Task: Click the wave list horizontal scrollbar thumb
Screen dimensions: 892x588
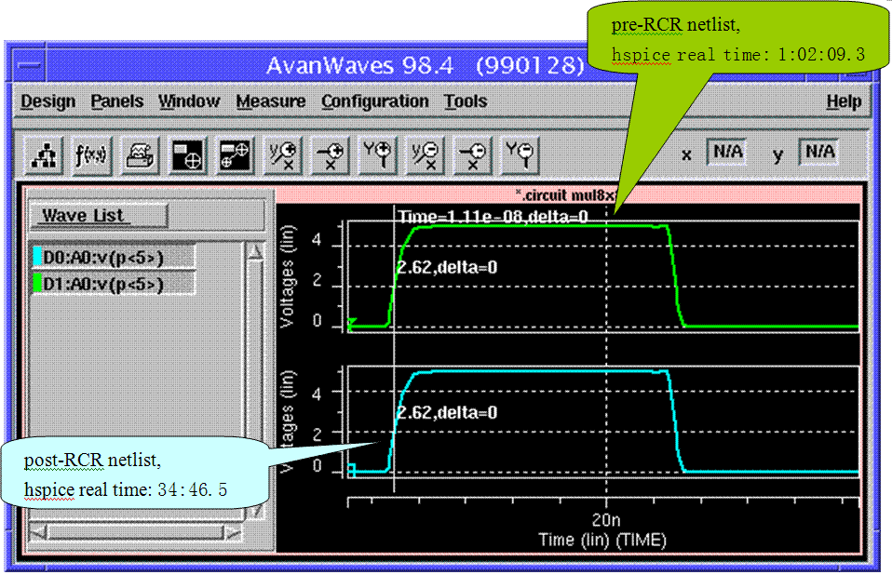Action: pyautogui.click(x=137, y=533)
